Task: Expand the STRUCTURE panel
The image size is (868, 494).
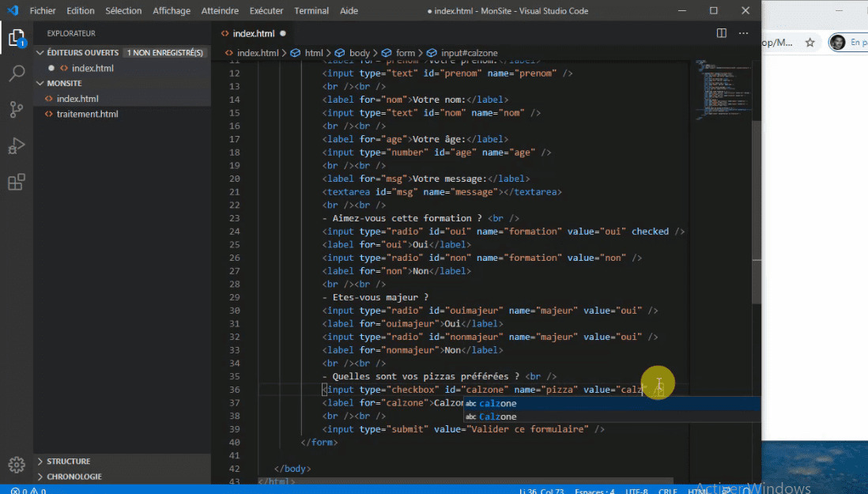Action: pyautogui.click(x=40, y=462)
